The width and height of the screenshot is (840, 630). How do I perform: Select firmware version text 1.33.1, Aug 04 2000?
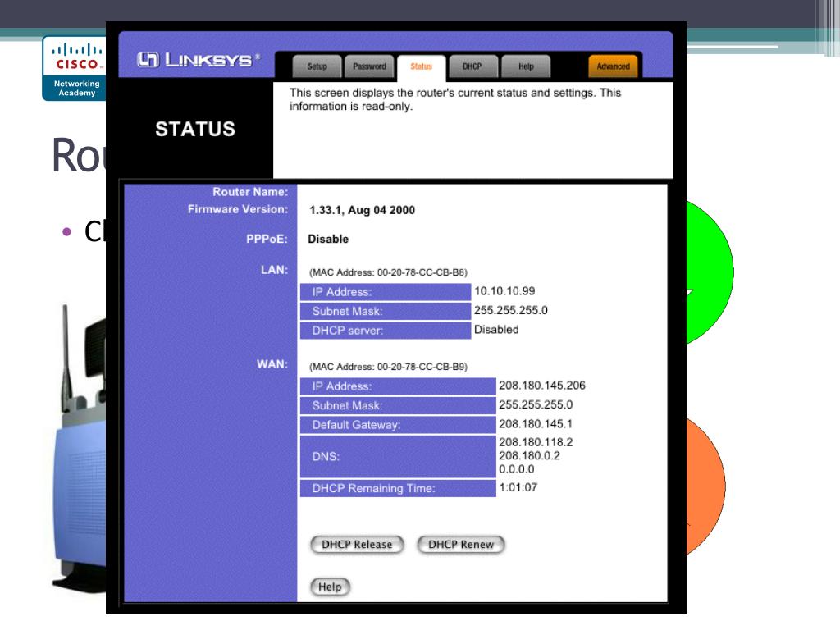362,210
